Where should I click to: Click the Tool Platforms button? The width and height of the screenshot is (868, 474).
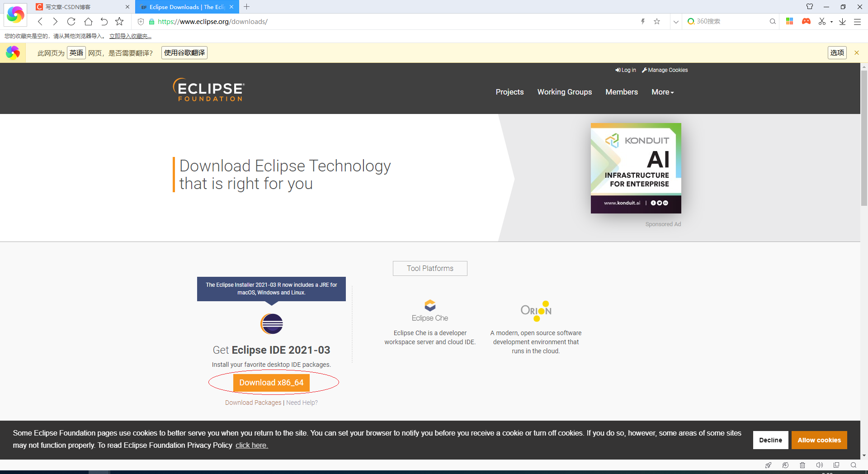430,268
